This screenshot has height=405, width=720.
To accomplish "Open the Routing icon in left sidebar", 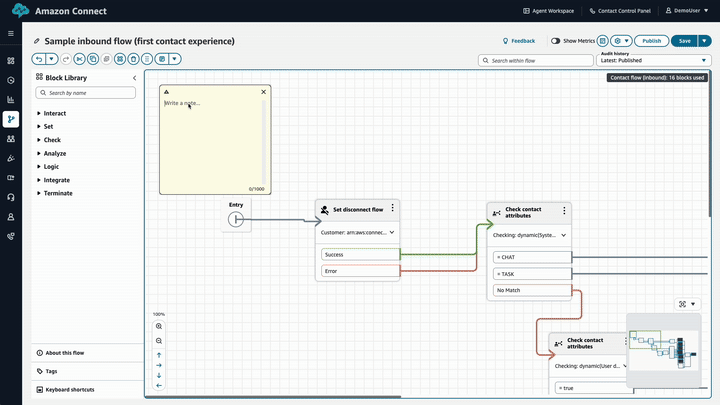I will point(11,119).
